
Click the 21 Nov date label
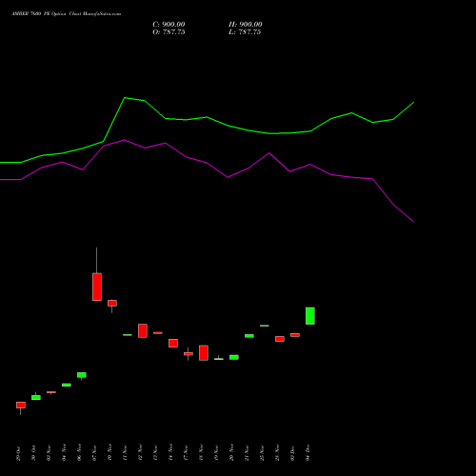click(x=247, y=452)
